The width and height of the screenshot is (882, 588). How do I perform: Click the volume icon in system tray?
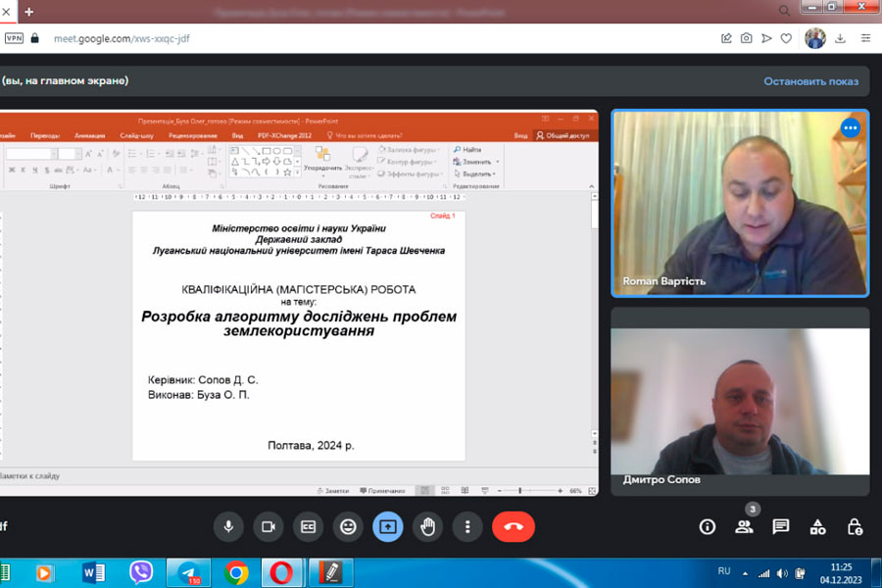782,573
